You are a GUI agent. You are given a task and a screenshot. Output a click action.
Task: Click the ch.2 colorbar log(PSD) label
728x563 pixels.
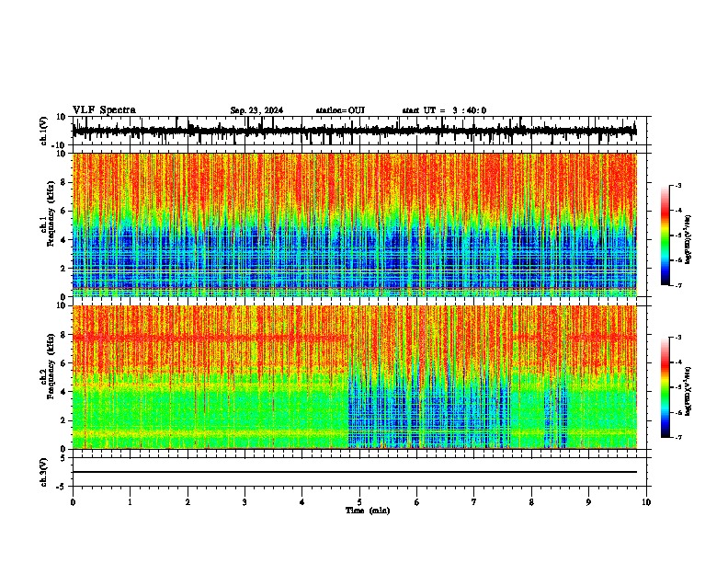click(688, 391)
